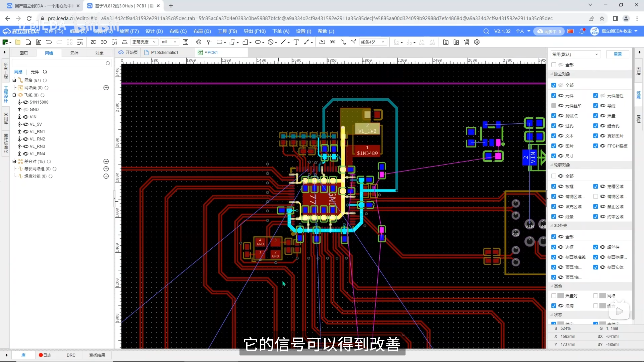
Task: Open the notification bell icon
Action: point(582,31)
